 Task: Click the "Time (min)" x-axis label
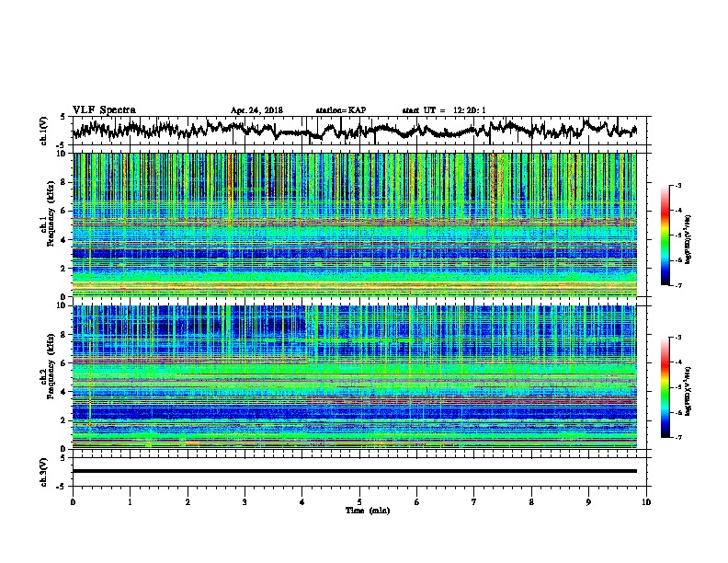coord(368,511)
